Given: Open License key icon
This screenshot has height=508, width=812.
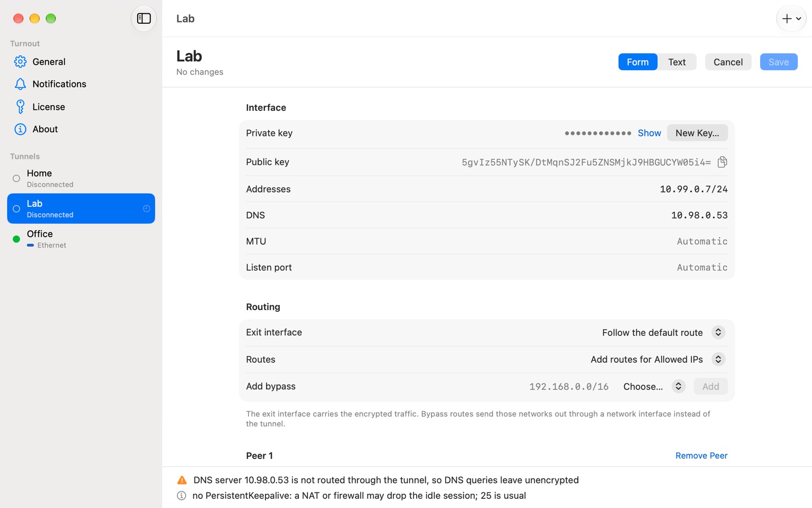Looking at the screenshot, I should 20,107.
